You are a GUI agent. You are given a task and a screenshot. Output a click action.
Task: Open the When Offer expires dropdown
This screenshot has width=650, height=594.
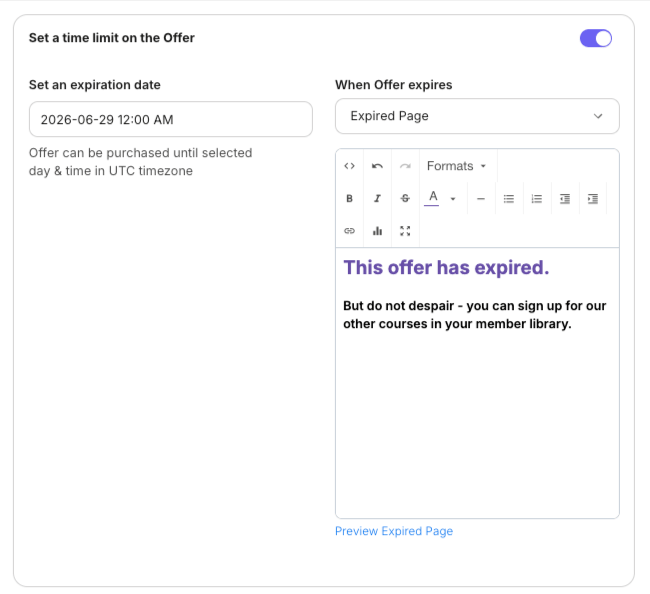coord(477,116)
